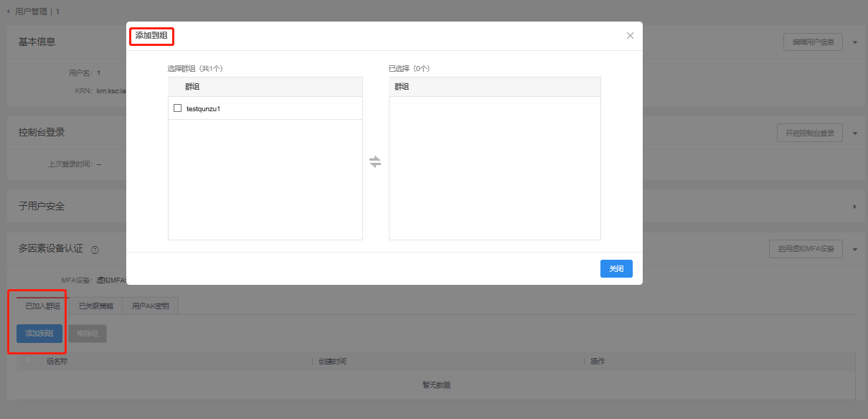This screenshot has width=868, height=419.
Task: Click the blue 添加到组 button
Action: tap(39, 334)
